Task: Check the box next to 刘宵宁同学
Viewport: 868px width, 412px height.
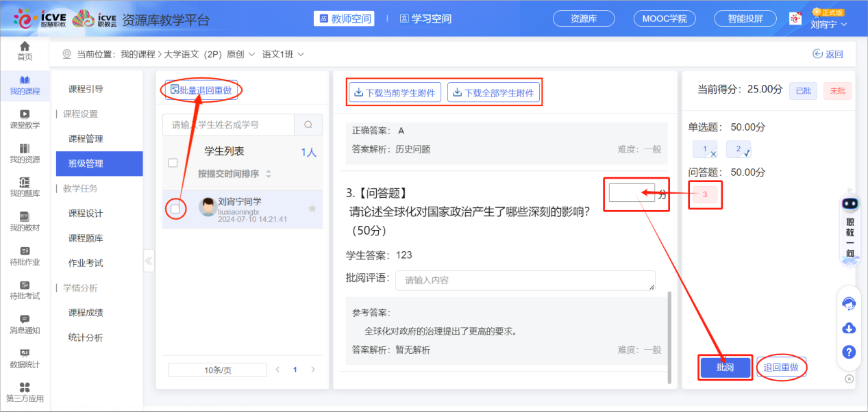Action: point(175,209)
